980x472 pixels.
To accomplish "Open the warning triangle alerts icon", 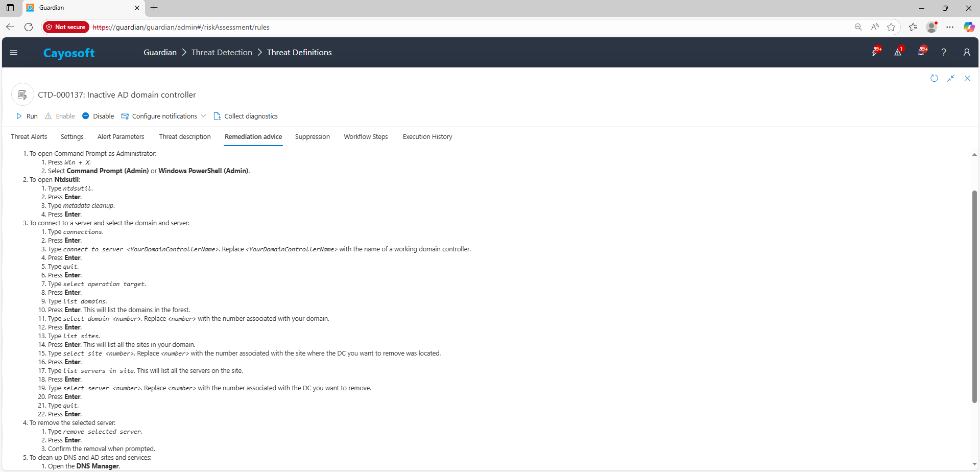I will (898, 52).
